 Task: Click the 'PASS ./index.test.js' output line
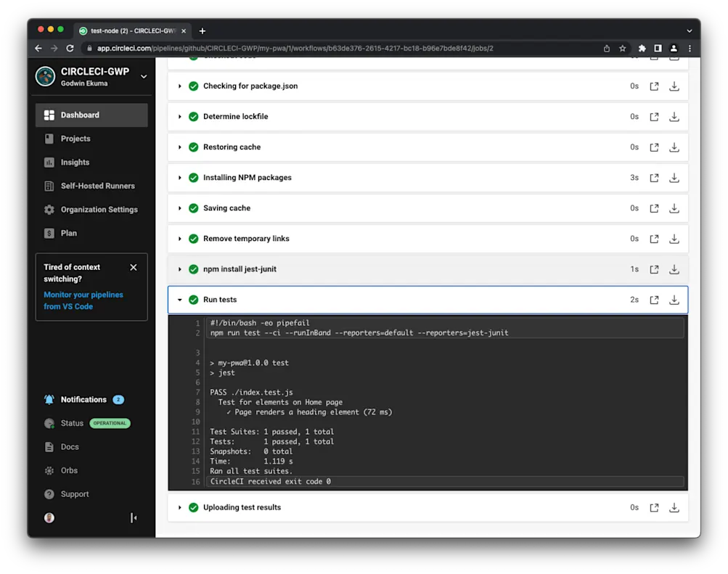click(251, 393)
